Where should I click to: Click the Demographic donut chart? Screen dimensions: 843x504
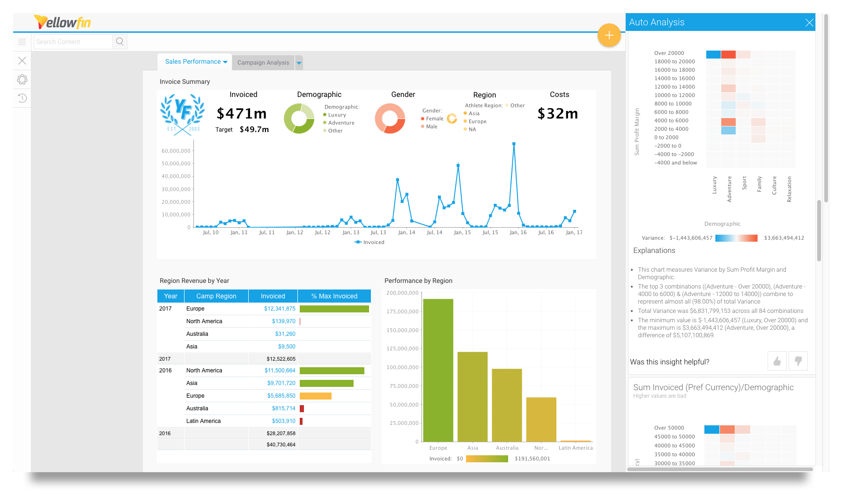pyautogui.click(x=299, y=119)
